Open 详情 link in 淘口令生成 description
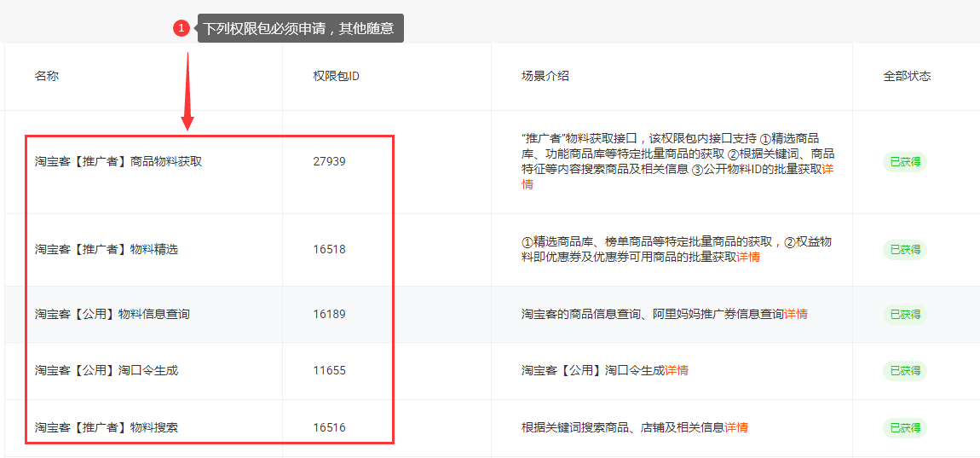Screen dimensions: 980x458 [677, 371]
